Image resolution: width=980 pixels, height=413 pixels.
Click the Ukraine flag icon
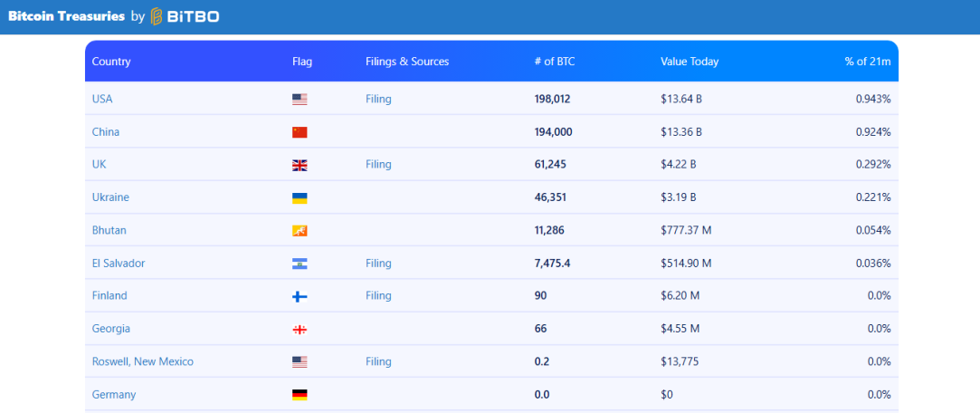300,197
